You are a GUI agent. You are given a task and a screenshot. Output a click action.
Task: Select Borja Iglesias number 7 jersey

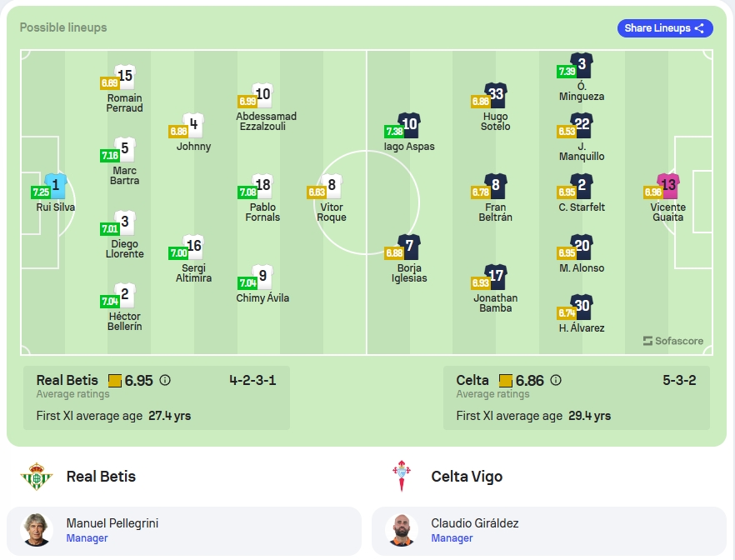[x=408, y=247]
